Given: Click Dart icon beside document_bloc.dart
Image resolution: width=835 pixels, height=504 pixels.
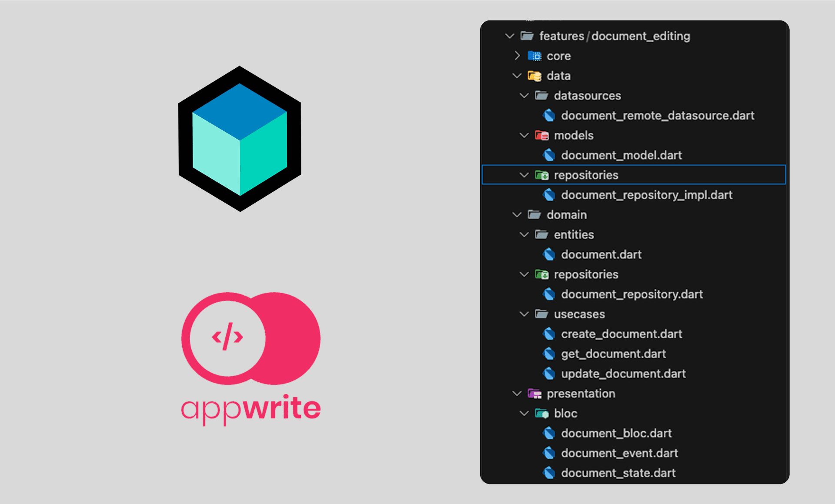Looking at the screenshot, I should pos(549,434).
